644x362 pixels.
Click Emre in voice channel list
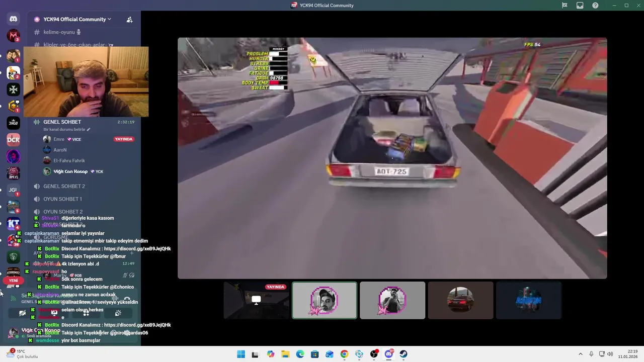coord(59,139)
